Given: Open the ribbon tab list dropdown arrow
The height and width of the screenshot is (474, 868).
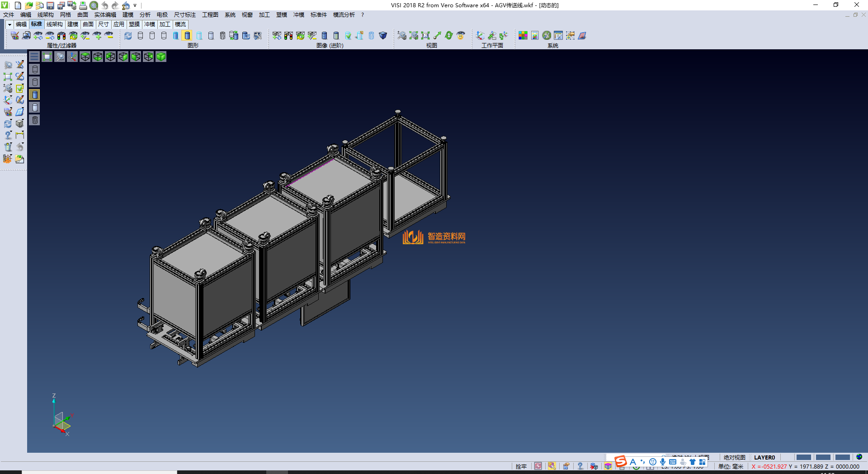Looking at the screenshot, I should pyautogui.click(x=9, y=24).
